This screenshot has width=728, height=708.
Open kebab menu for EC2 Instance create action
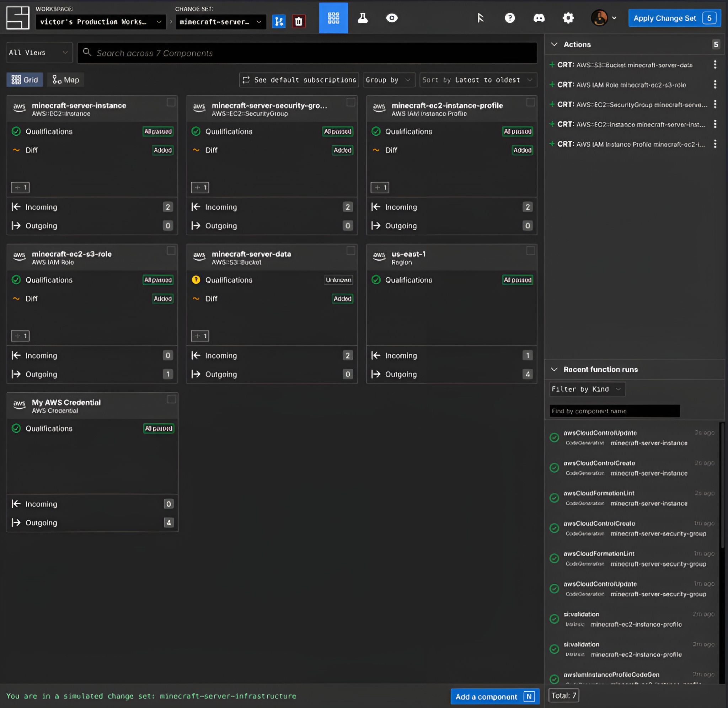pos(715,124)
